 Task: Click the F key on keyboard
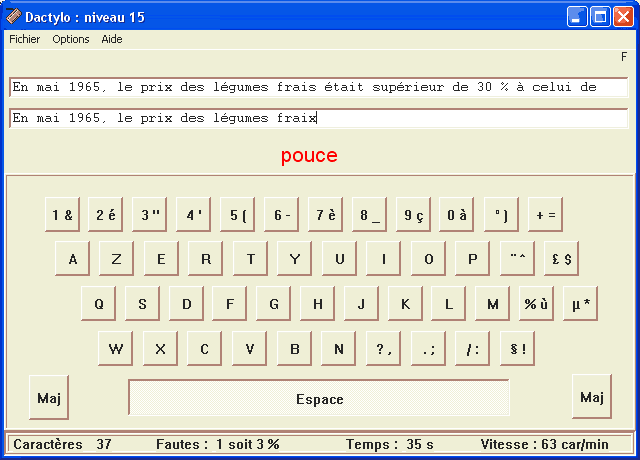click(x=230, y=304)
